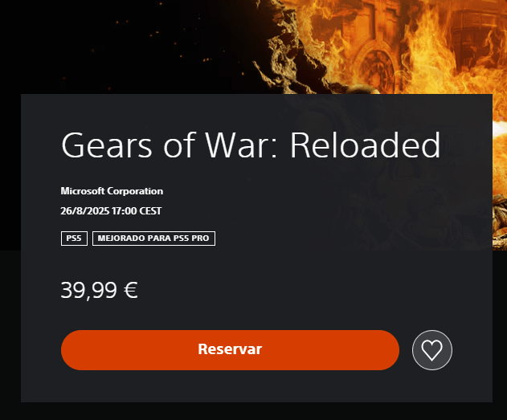This screenshot has width=507, height=420.
Task: Click the Reservar pre-order button
Action: (230, 350)
